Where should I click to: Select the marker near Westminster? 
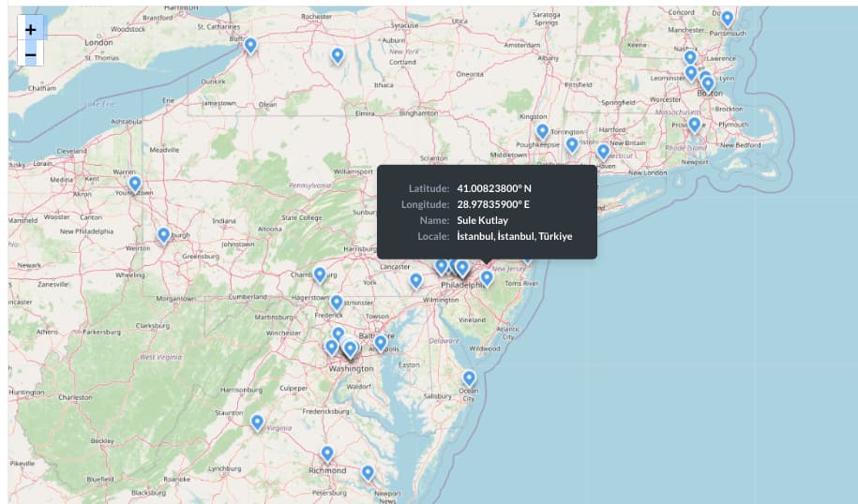tap(337, 303)
